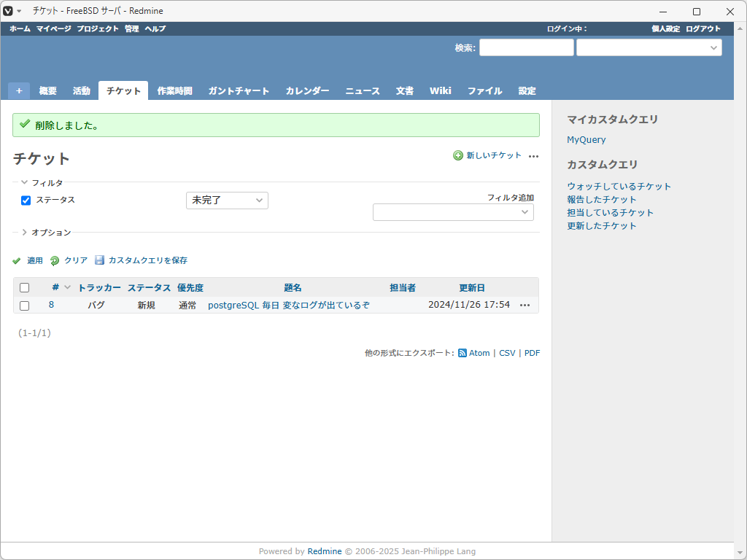Click the 検索: label link

[465, 47]
